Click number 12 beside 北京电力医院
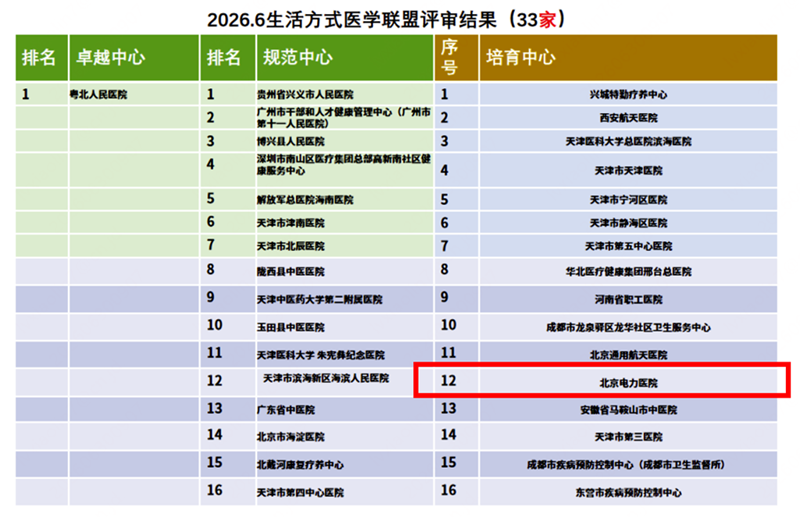 pos(448,381)
